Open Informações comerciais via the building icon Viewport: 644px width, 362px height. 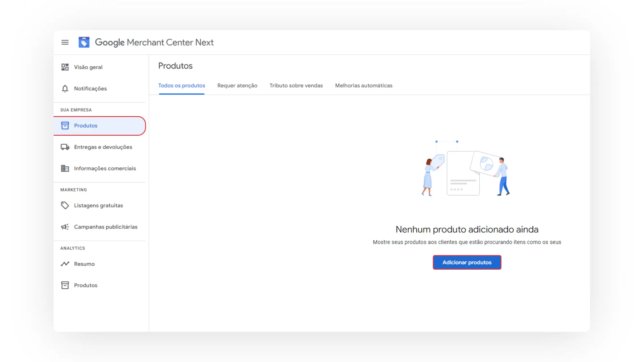(x=65, y=168)
